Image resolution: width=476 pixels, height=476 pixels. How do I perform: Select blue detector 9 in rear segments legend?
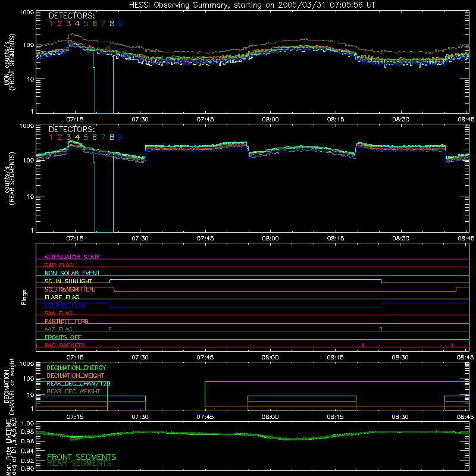click(x=121, y=137)
